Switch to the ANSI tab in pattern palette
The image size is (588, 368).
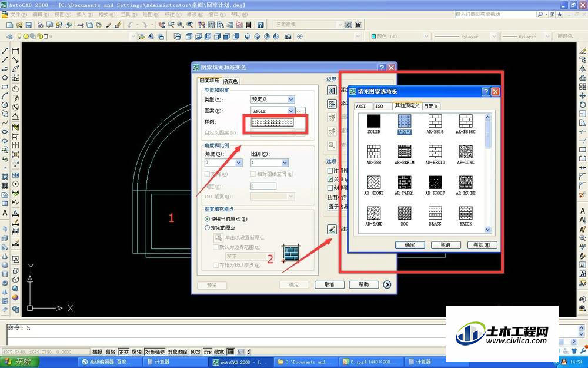point(361,106)
